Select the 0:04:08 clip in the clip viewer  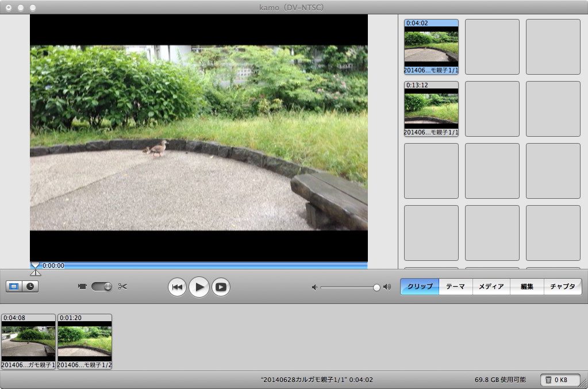28,341
